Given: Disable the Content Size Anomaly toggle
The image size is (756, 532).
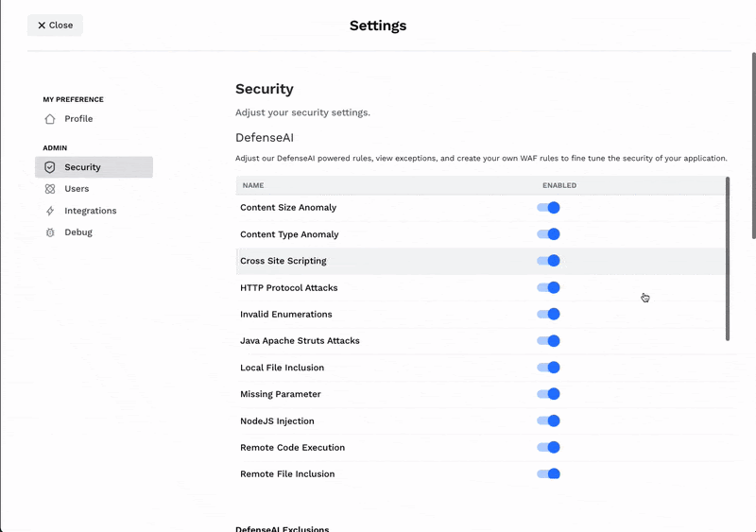Looking at the screenshot, I should click(548, 208).
